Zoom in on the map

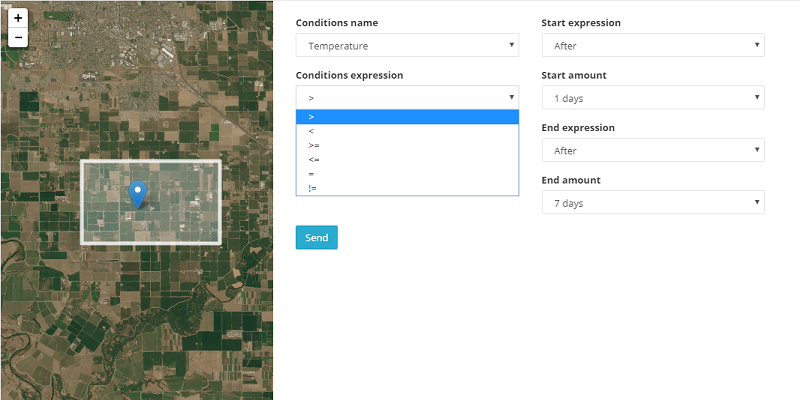pos(18,18)
